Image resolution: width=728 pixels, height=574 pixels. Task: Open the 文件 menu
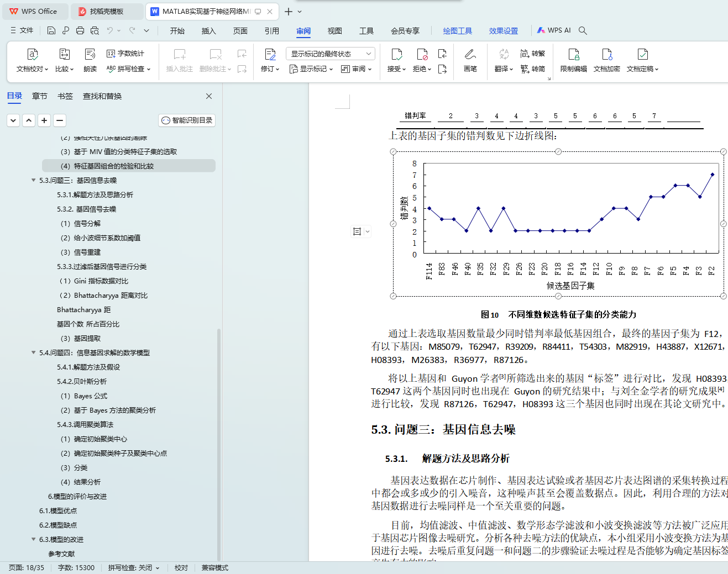22,30
